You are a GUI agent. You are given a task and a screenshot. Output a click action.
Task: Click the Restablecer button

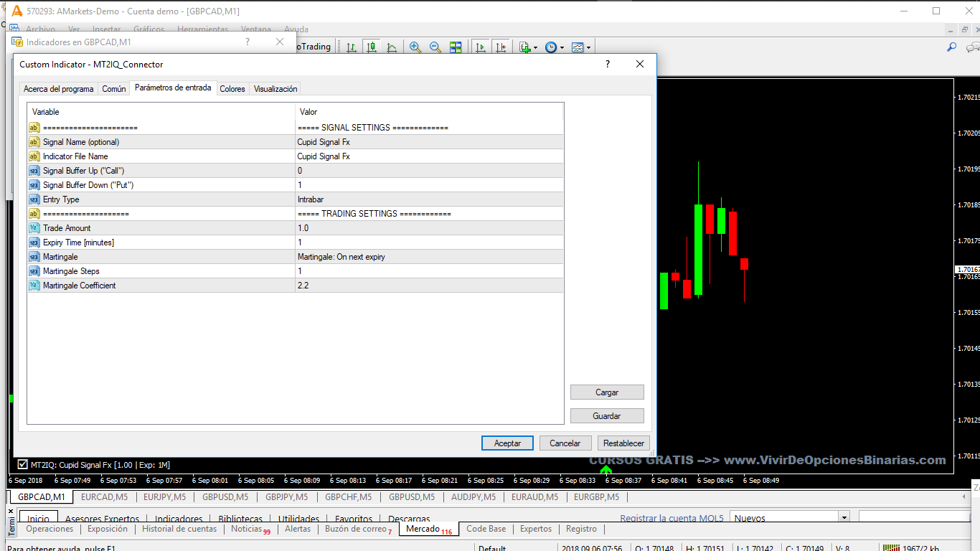coord(624,443)
